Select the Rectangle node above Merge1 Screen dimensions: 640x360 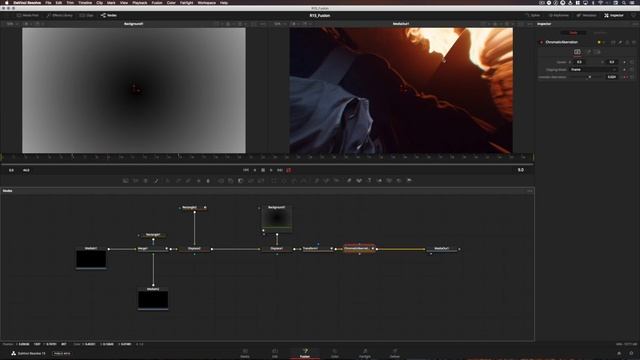(153, 235)
